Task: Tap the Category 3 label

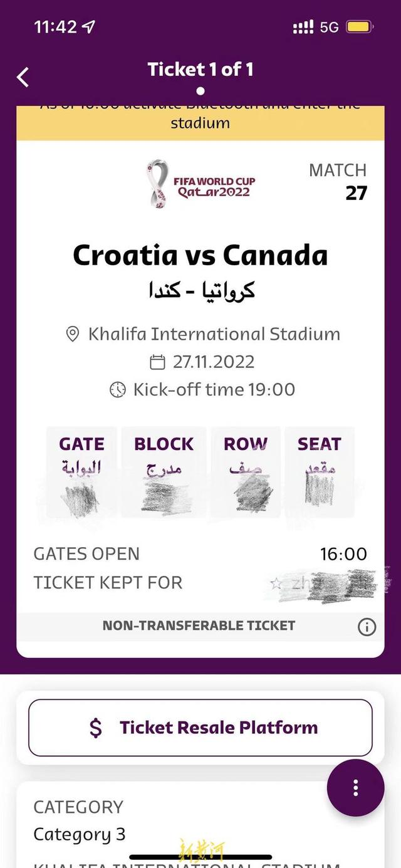Action: pos(80,835)
